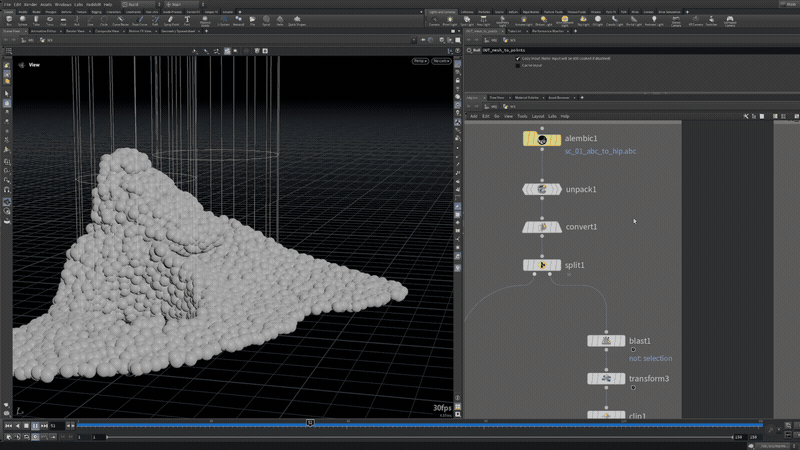This screenshot has width=800, height=450.
Task: Select the convert1 node
Action: pos(541,227)
